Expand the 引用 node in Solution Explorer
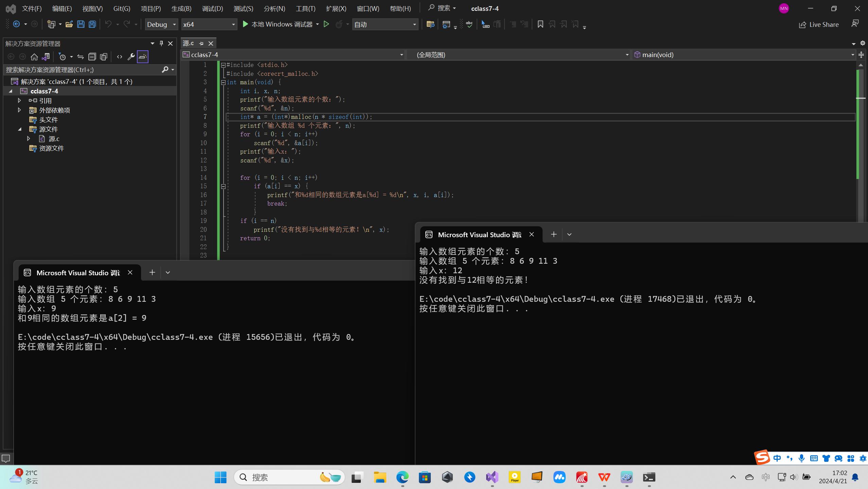The width and height of the screenshot is (868, 489). [x=19, y=101]
